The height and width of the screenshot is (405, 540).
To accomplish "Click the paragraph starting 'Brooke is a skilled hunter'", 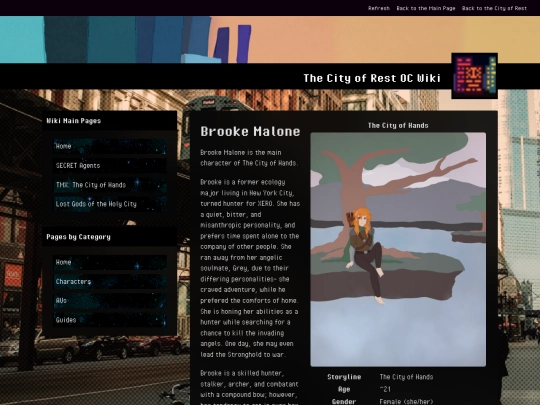I will (250, 388).
